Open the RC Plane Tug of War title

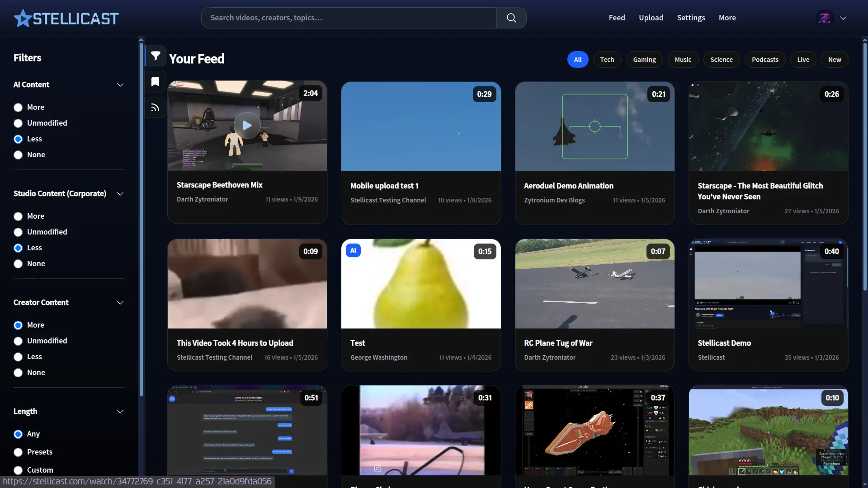click(558, 343)
